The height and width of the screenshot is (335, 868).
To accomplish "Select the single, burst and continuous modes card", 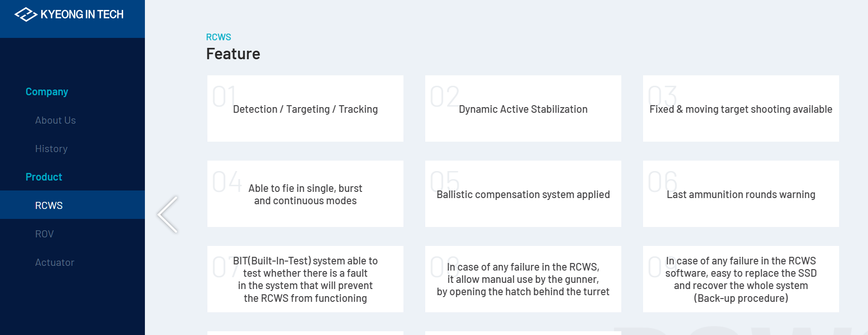I will pos(305,194).
